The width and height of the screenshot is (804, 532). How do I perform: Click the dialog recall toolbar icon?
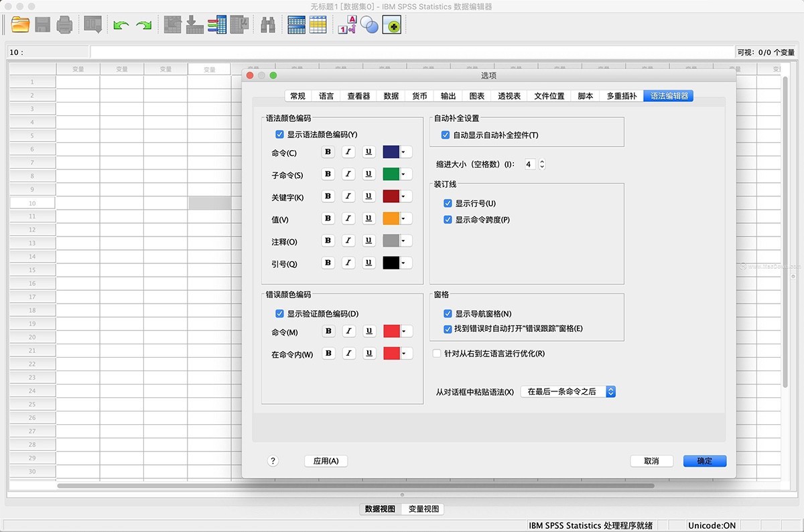[x=92, y=24]
